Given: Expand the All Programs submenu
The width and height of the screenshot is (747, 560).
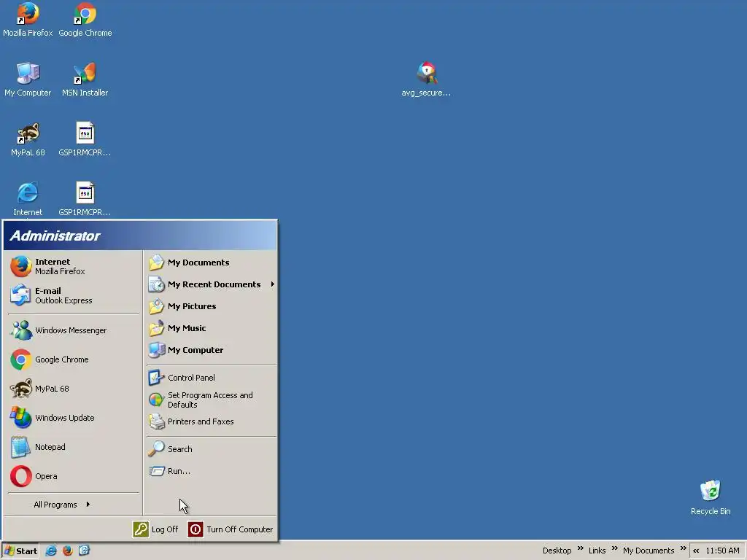Looking at the screenshot, I should pos(62,505).
